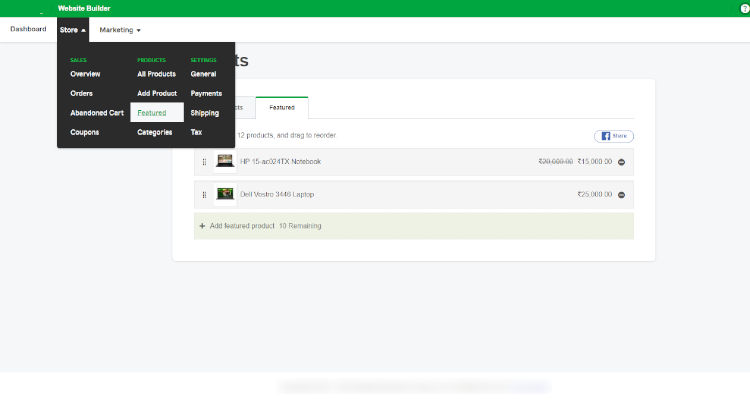The width and height of the screenshot is (750, 400).
Task: Click the help icon in top bar
Action: [x=744, y=8]
